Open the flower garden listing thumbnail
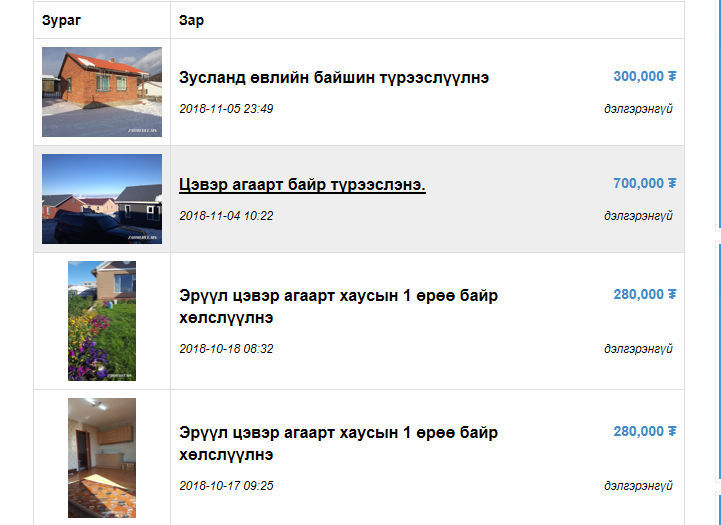The width and height of the screenshot is (721, 525). (101, 321)
